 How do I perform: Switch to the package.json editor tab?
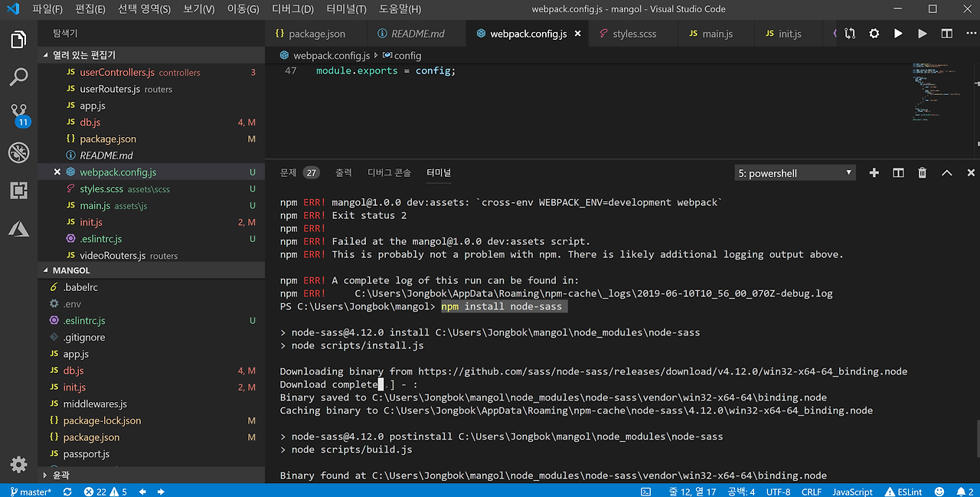click(x=317, y=34)
